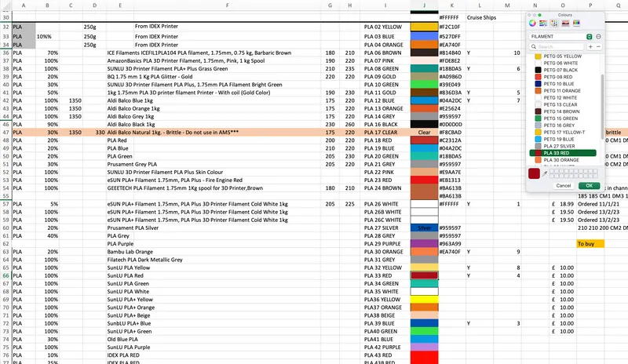
Task: Select the yellow swatch cell for PLA36 YELLOW
Action: pos(424,300)
